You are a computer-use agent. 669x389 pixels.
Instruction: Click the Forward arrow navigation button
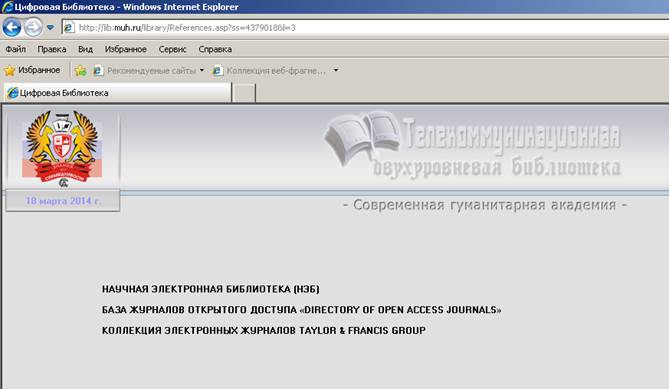tap(33, 28)
